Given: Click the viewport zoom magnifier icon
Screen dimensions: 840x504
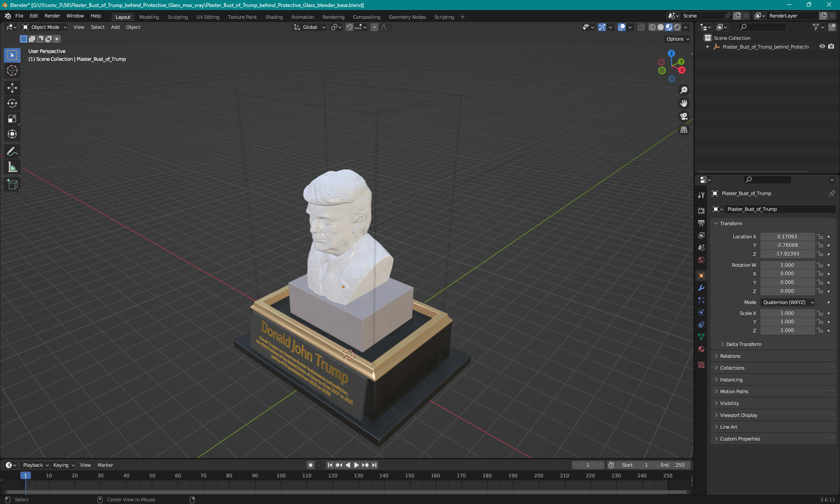Looking at the screenshot, I should (x=684, y=90).
